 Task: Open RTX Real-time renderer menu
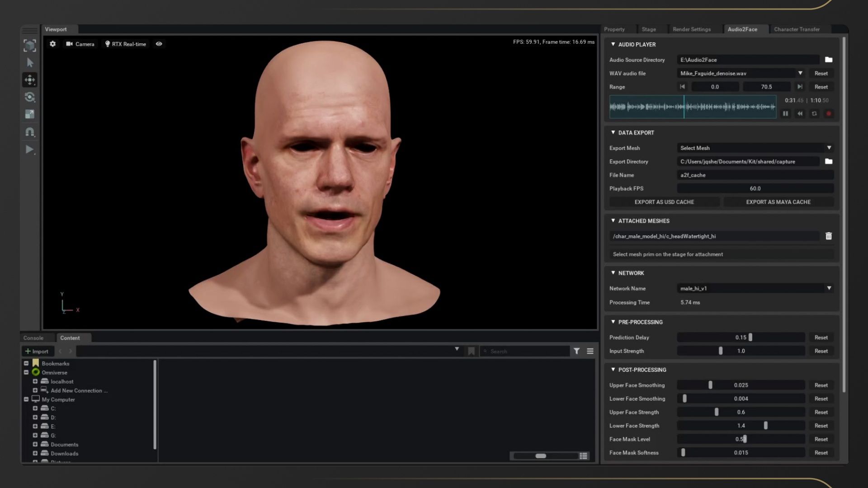[x=126, y=44]
